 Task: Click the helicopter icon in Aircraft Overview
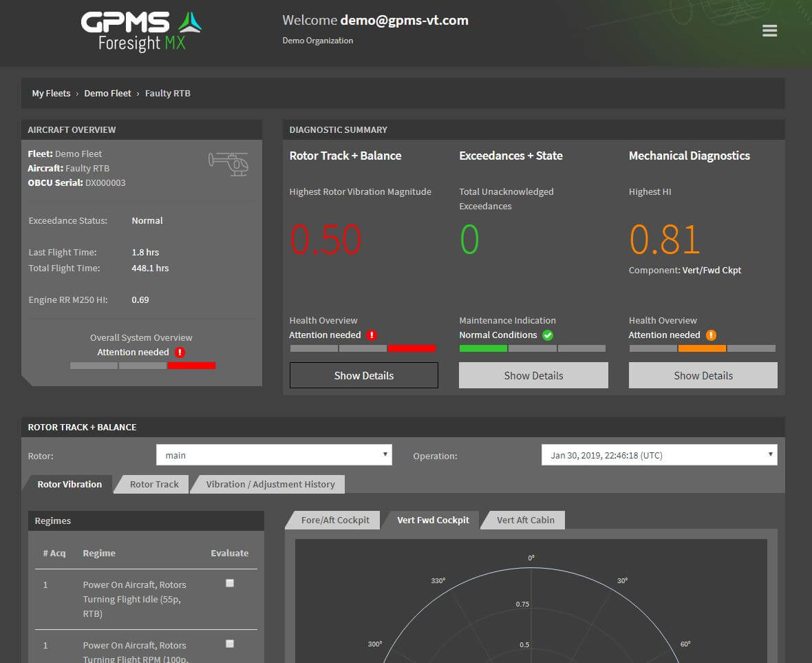point(228,164)
